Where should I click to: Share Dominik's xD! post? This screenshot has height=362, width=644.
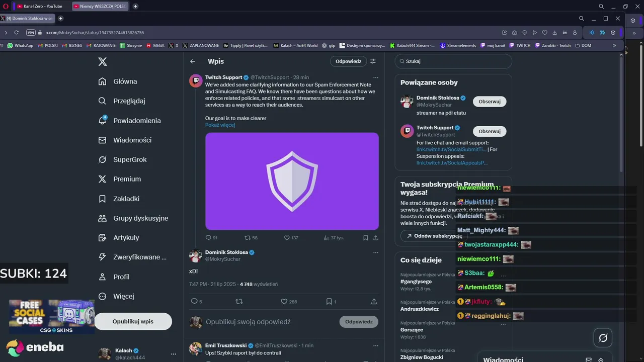pos(374,302)
